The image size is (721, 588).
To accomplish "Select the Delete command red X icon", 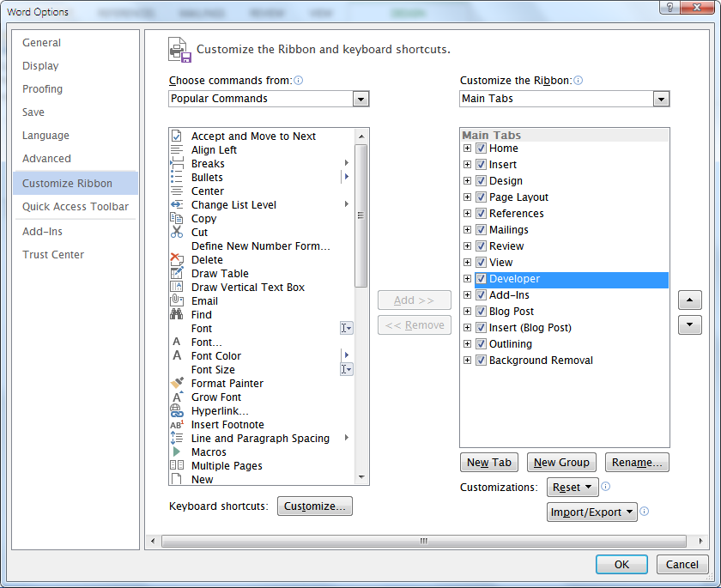I will tap(177, 259).
